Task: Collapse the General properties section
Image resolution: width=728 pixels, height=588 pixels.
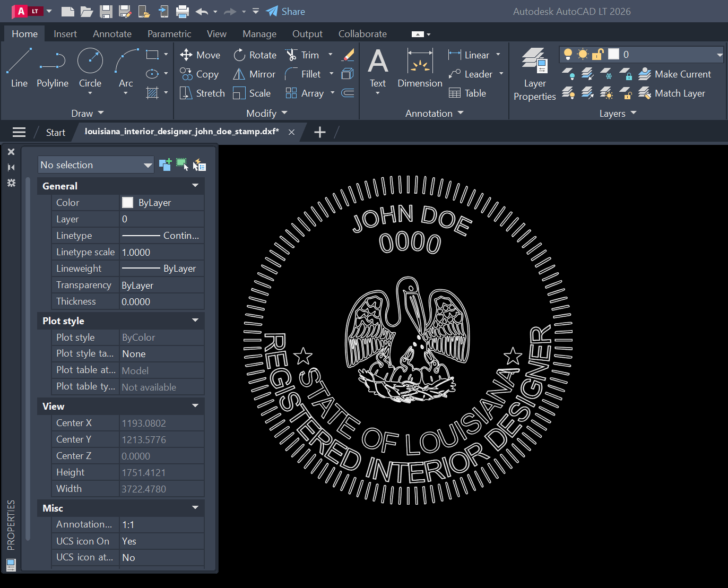Action: (x=195, y=186)
